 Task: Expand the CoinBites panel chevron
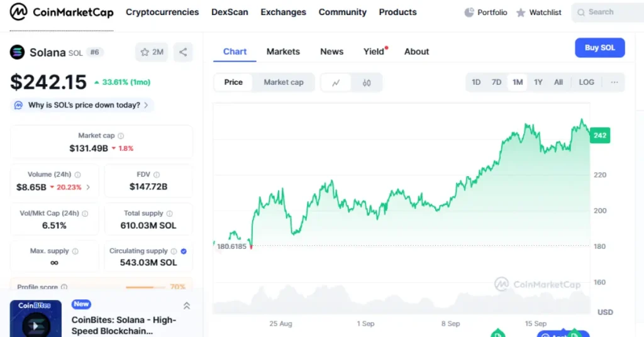coord(187,306)
